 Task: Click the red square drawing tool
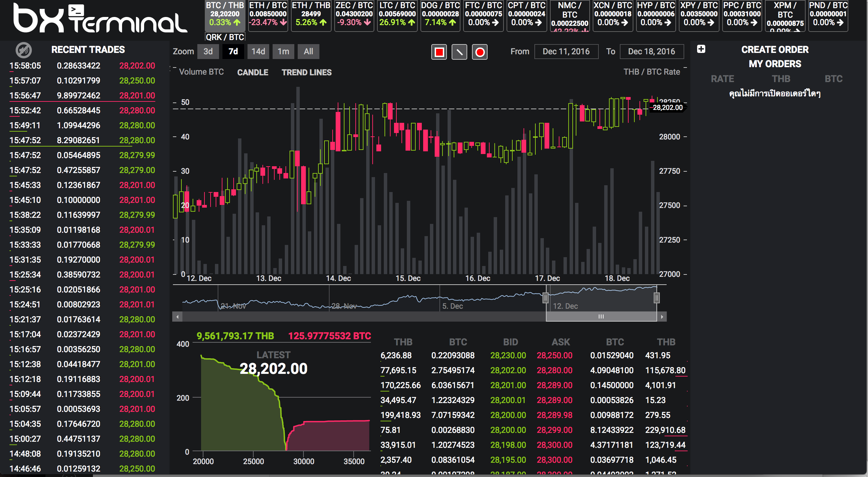pos(439,52)
